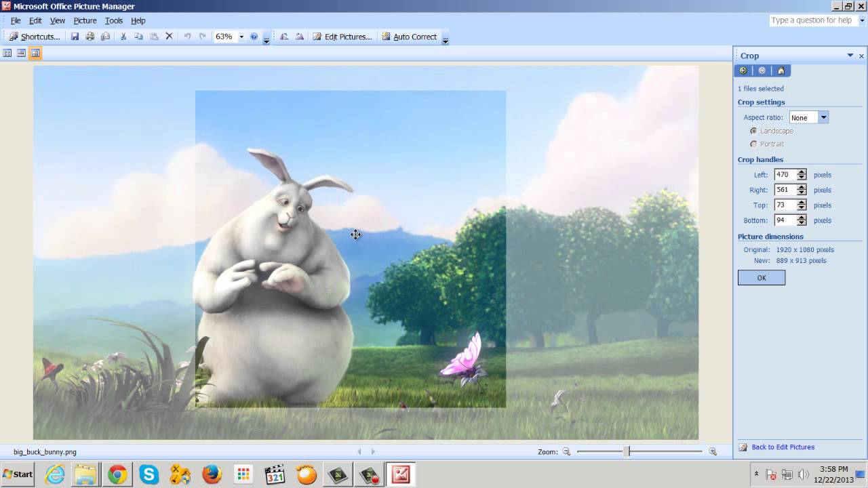Open the Help menu

(x=138, y=20)
